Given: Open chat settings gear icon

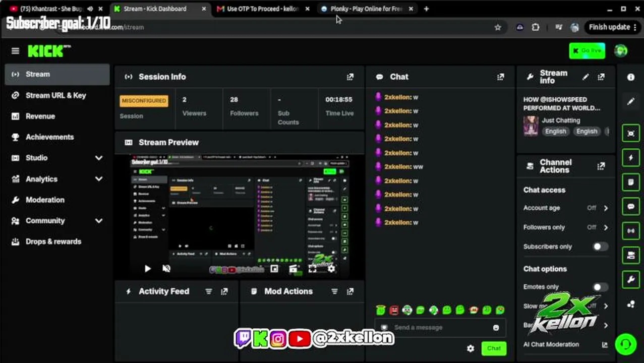Looking at the screenshot, I should pos(471,348).
